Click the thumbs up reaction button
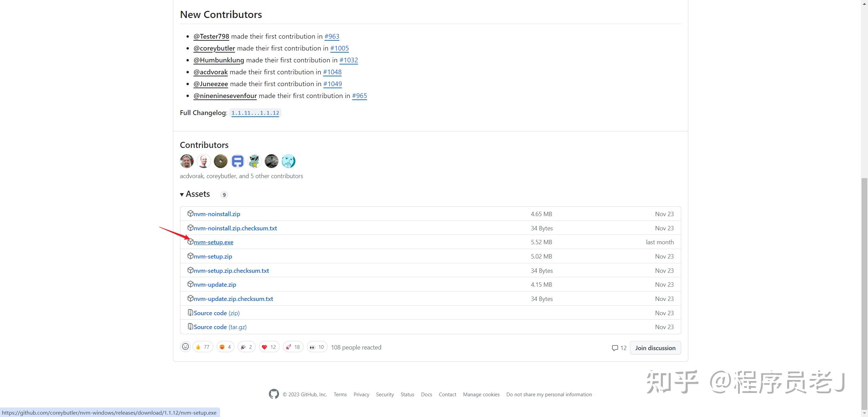Viewport: 868px width, 417px height. [203, 347]
